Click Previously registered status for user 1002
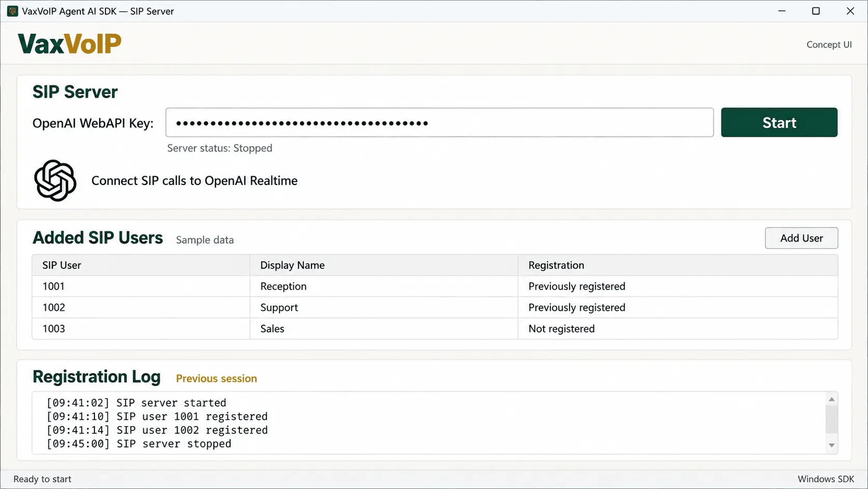This screenshot has height=489, width=868. click(x=677, y=308)
